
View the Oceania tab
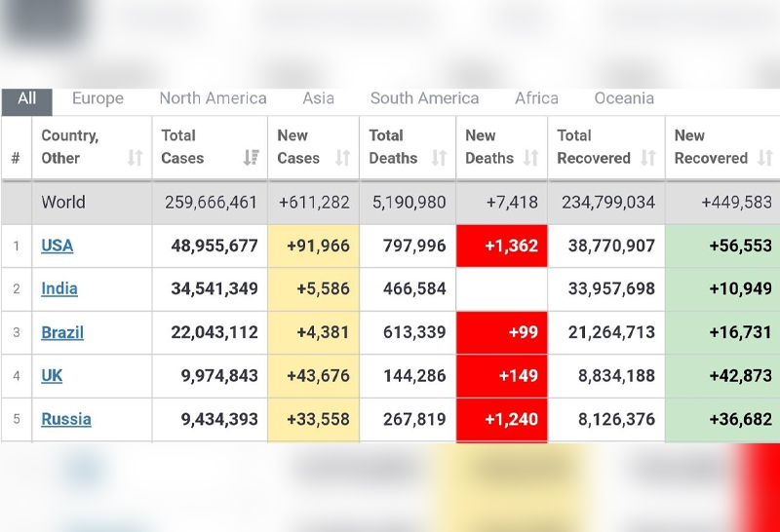[624, 98]
